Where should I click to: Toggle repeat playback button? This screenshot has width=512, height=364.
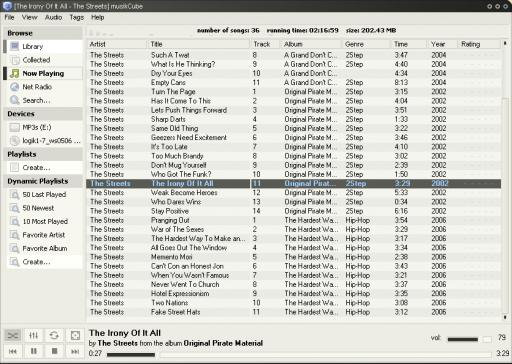pos(54,335)
